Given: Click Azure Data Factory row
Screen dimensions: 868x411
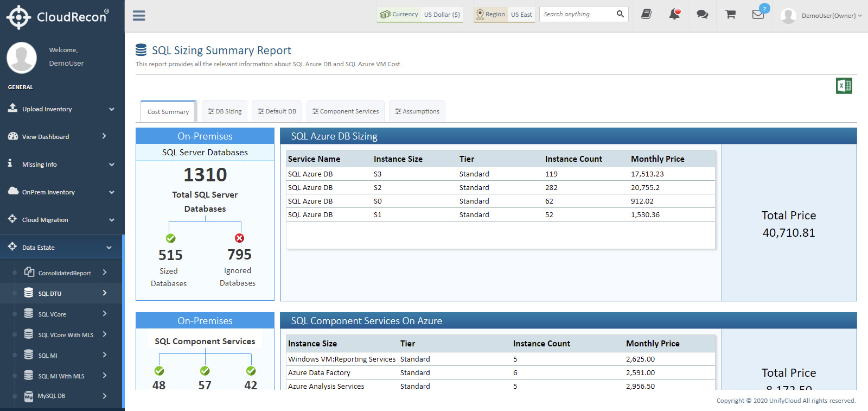Looking at the screenshot, I should (x=501, y=372).
